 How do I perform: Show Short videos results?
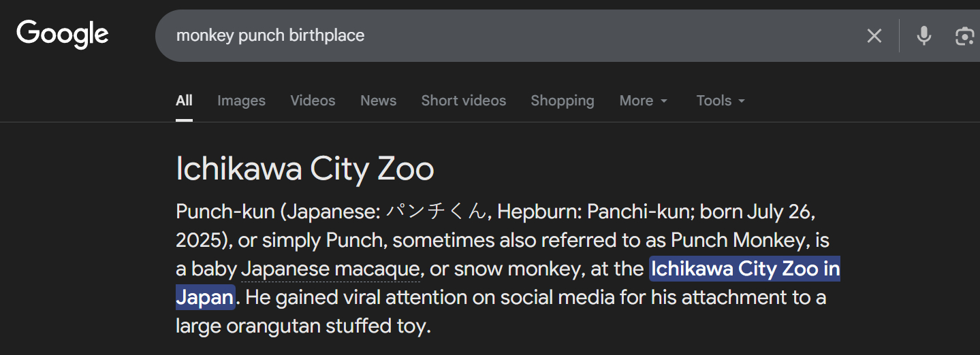point(463,101)
